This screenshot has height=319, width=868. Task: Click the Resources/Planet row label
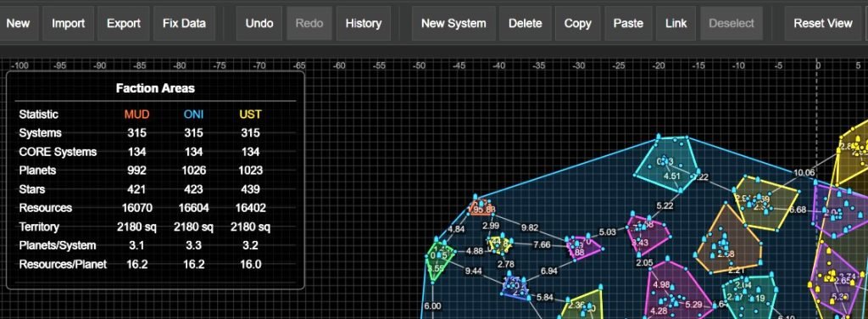[63, 264]
